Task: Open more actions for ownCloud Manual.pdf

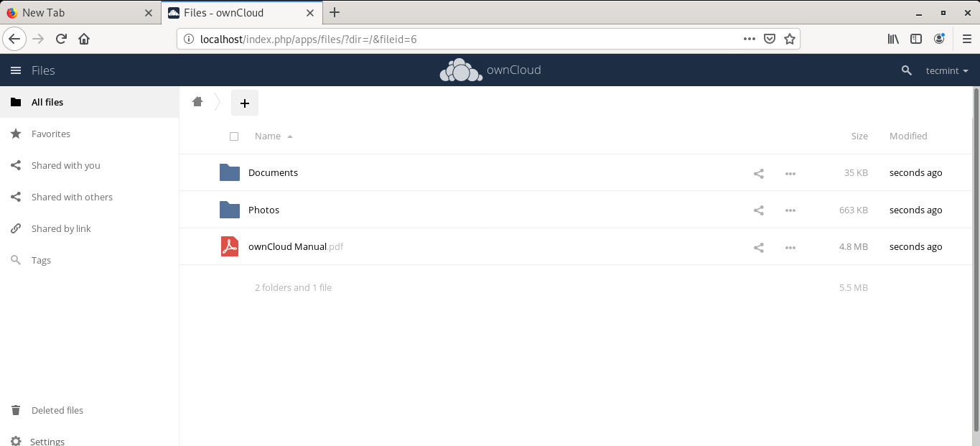Action: coord(790,248)
